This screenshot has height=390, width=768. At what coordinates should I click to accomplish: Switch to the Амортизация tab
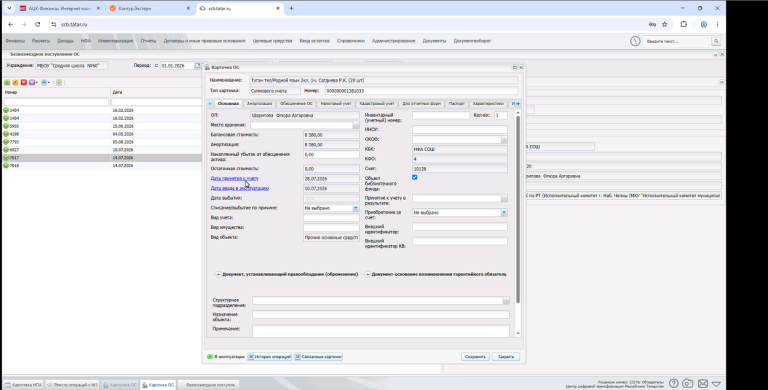[x=259, y=104]
